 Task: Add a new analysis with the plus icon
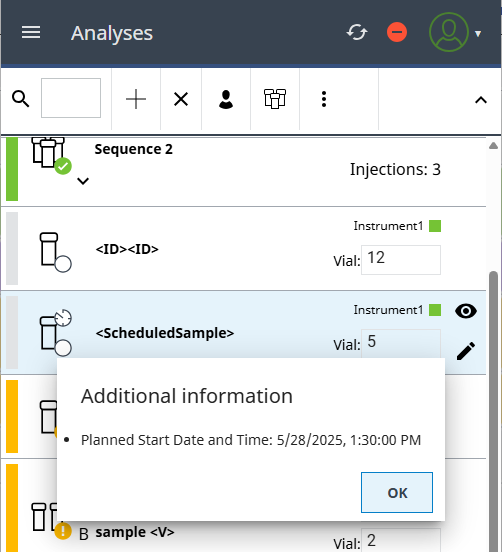click(136, 99)
